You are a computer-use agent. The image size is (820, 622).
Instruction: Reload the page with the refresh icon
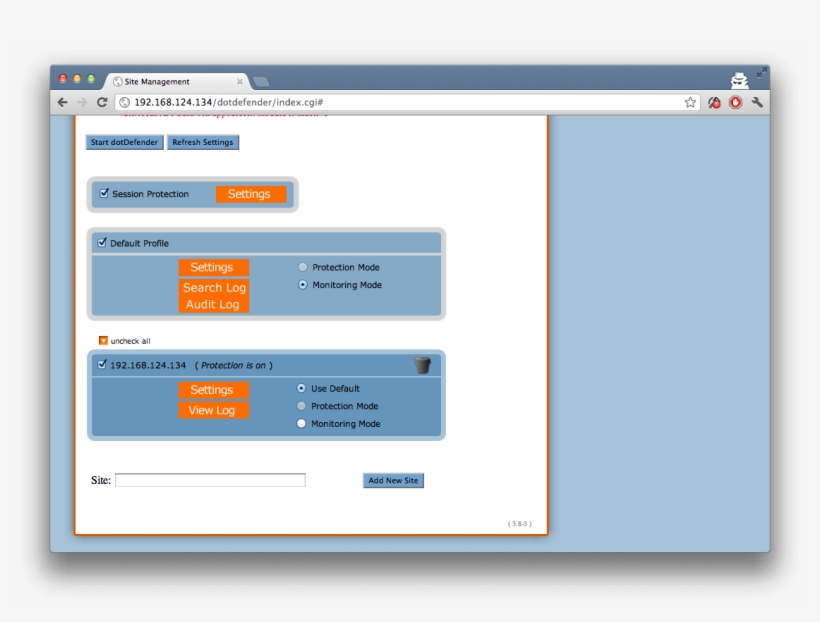(102, 103)
